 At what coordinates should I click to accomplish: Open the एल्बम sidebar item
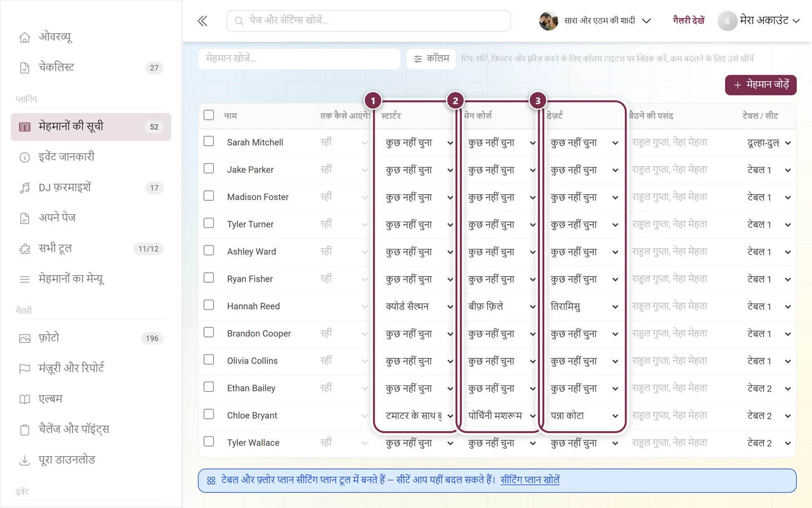[91, 399]
